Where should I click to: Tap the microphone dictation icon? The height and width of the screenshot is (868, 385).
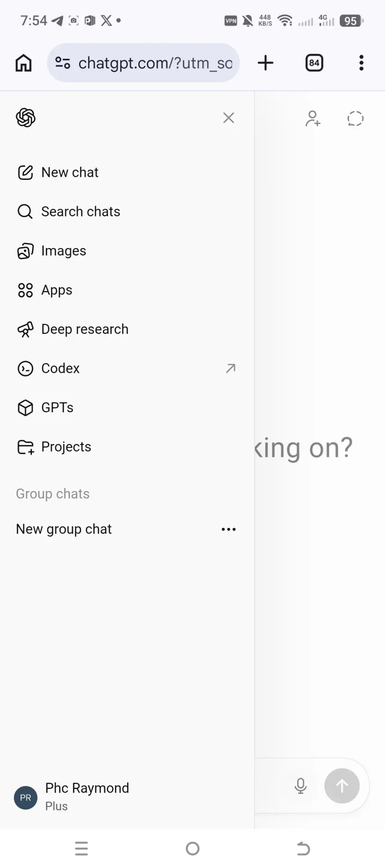(x=300, y=786)
